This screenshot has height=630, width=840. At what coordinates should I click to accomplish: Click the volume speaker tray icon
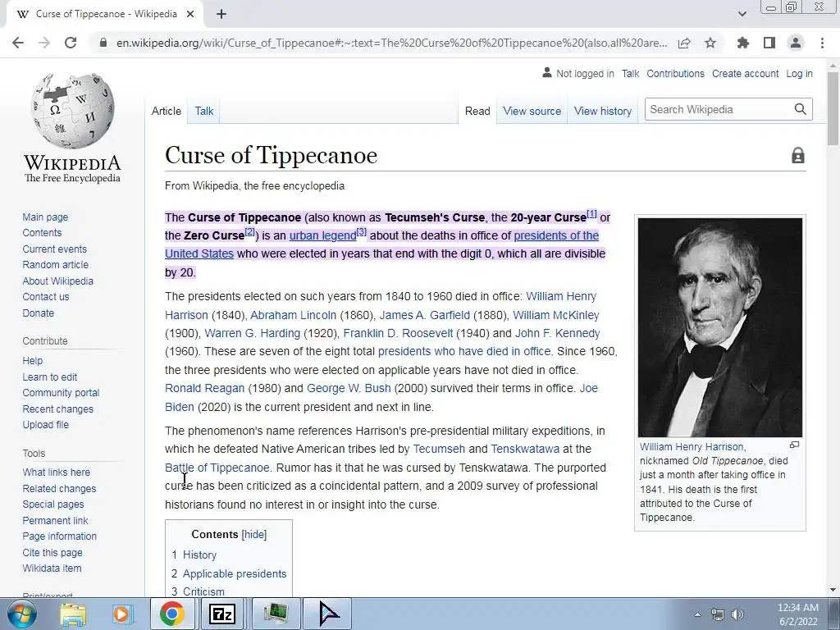737,614
